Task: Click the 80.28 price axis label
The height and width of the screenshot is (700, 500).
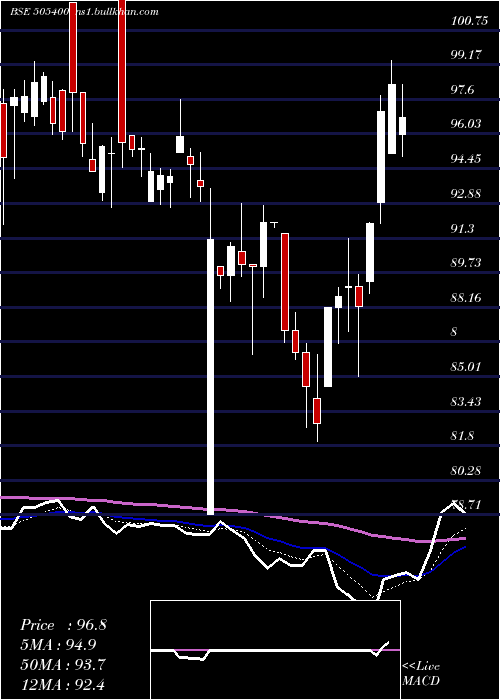Action: (x=466, y=471)
